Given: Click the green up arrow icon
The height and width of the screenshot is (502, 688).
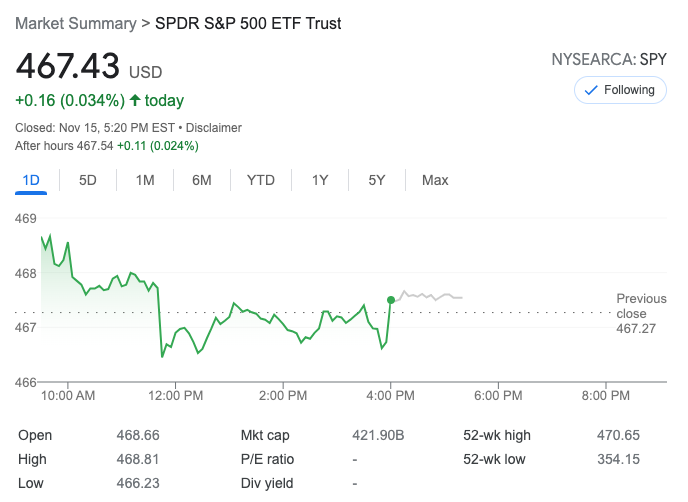Looking at the screenshot, I should pos(135,100).
